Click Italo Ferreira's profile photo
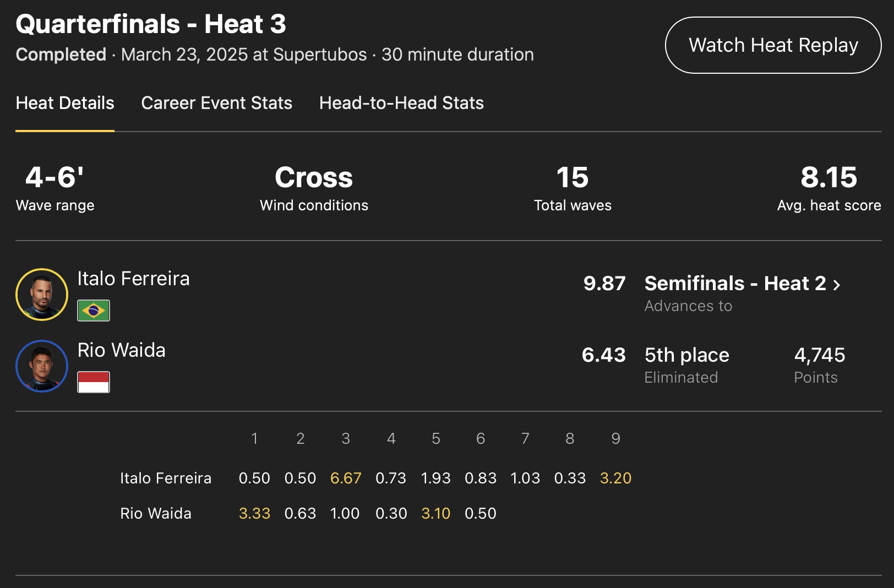Viewport: 894px width, 588px height. coord(42,295)
